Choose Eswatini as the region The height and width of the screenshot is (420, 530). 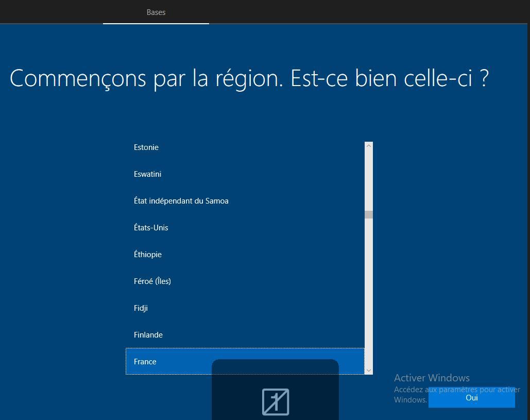[147, 174]
